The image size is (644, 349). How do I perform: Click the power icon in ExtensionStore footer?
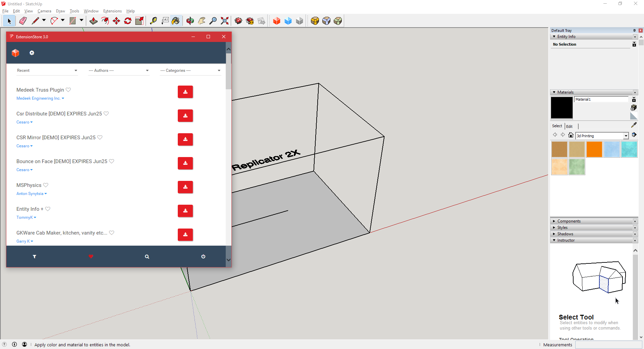203,256
